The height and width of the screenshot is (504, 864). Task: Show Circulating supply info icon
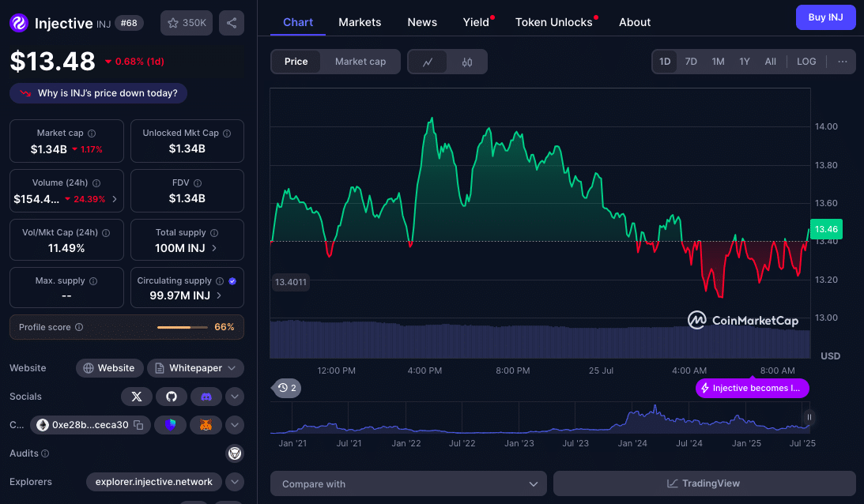pos(220,281)
